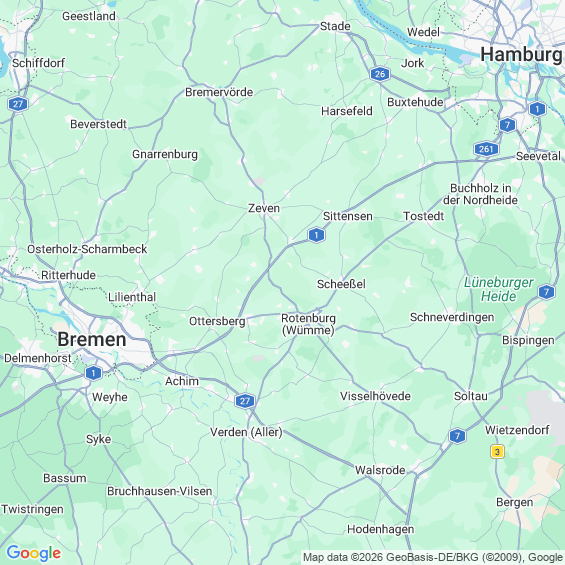Select the Buxtehude town label

[x=415, y=102]
